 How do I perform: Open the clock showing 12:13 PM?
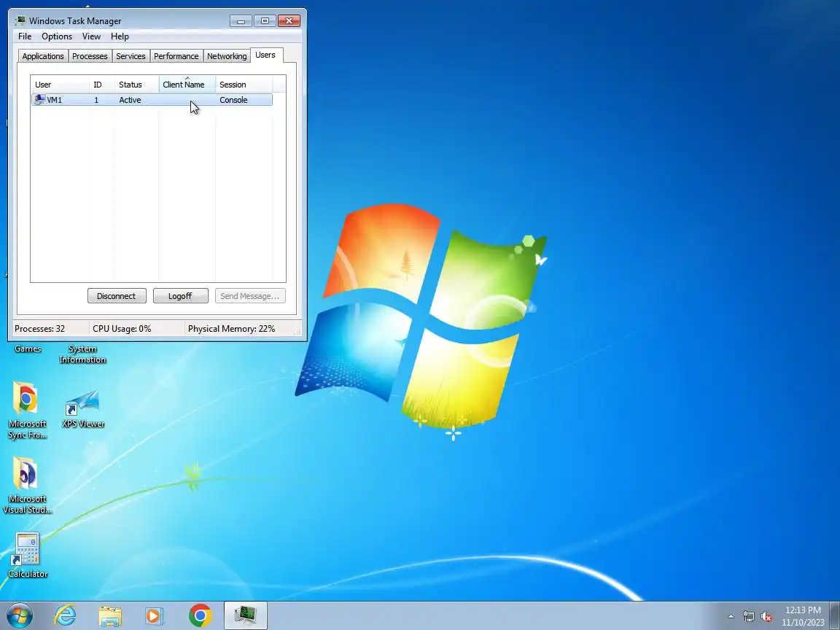click(x=803, y=616)
